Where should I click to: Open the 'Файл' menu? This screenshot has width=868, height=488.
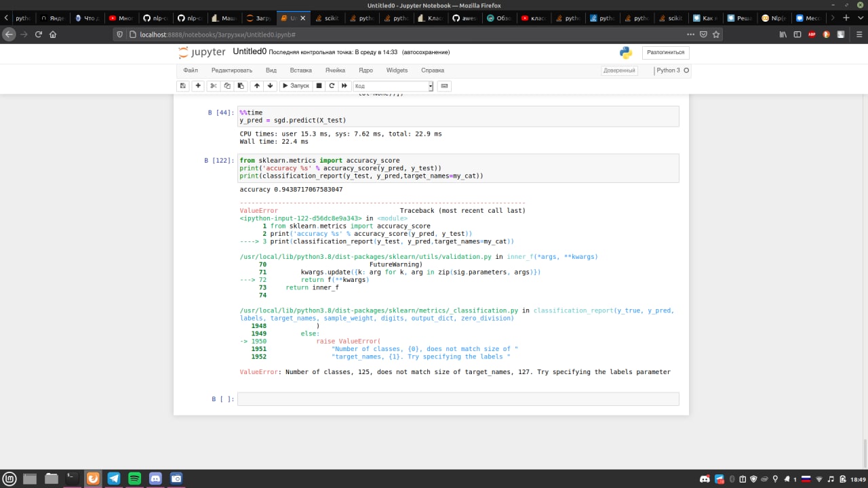pyautogui.click(x=190, y=70)
